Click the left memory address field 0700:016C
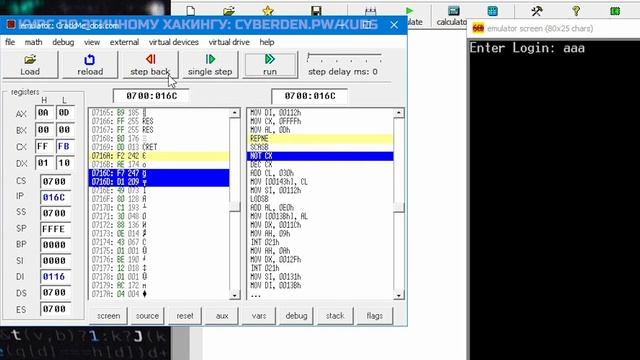This screenshot has height=360, width=640. (151, 96)
